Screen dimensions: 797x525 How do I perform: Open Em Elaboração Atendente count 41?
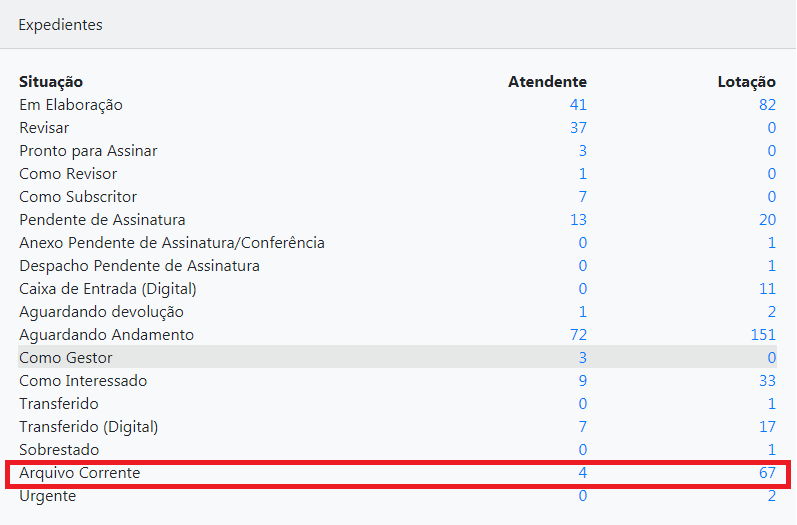click(x=578, y=105)
